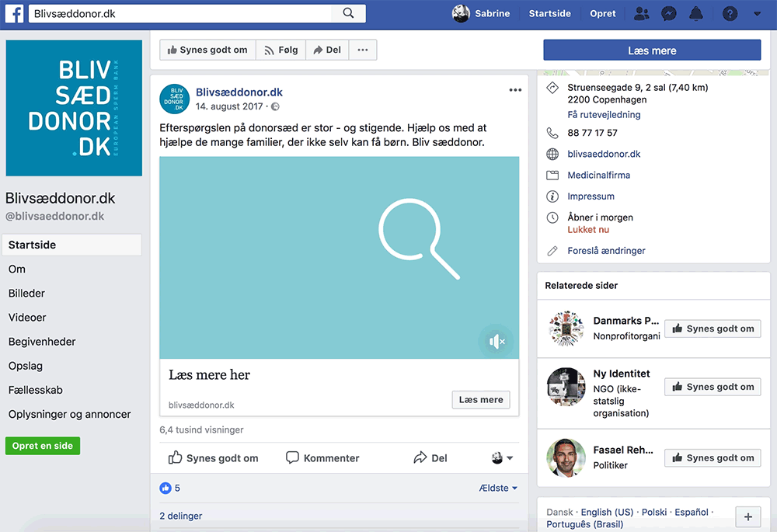Click the post author avatar icon
Viewport: 777px width, 532px height.
click(174, 99)
